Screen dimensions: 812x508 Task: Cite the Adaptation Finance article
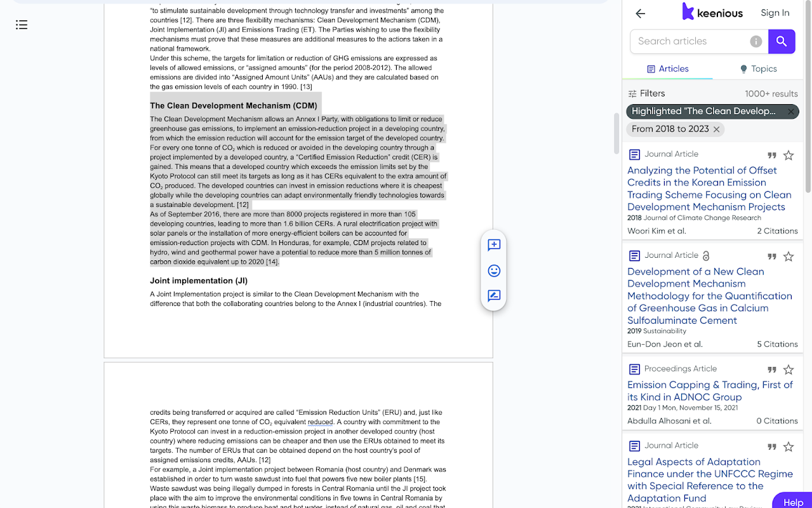tap(771, 447)
